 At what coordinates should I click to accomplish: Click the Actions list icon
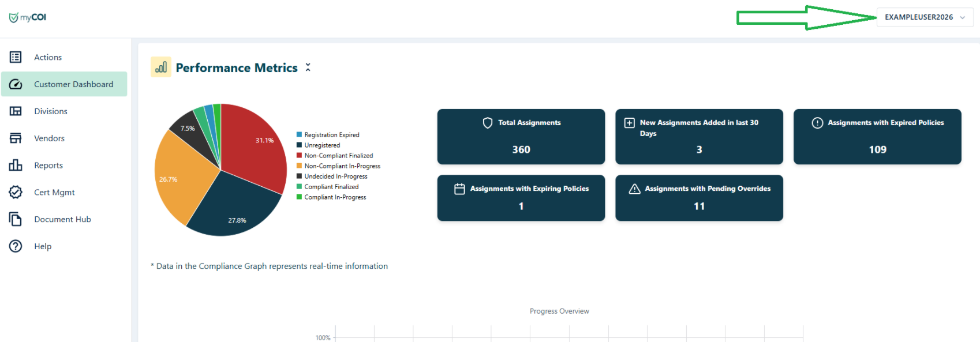coord(16,57)
